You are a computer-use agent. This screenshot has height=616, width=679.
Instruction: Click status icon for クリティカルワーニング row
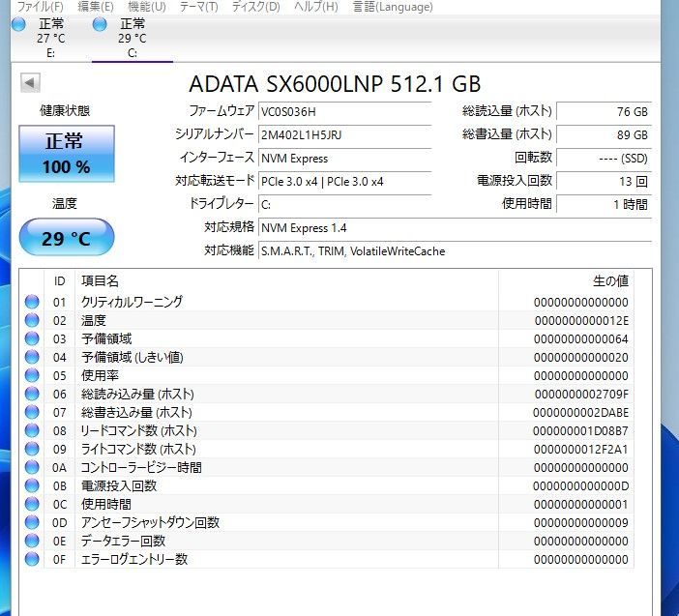(x=32, y=302)
